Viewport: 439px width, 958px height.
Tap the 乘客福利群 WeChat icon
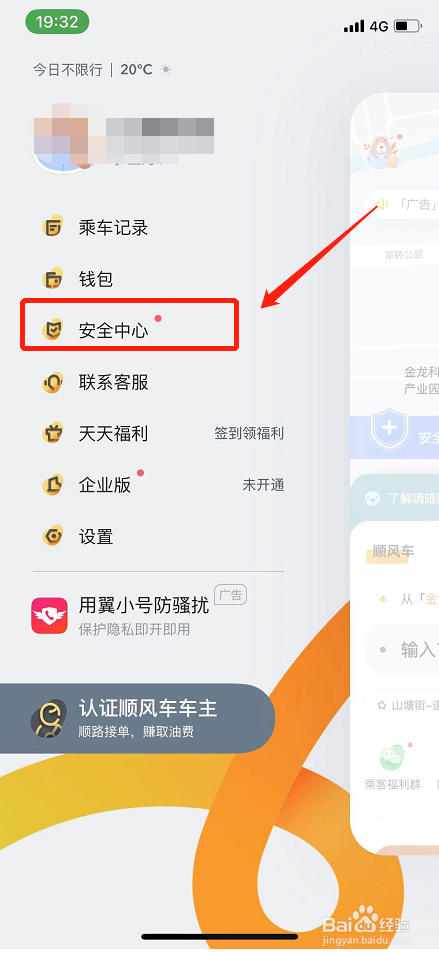coord(393,758)
